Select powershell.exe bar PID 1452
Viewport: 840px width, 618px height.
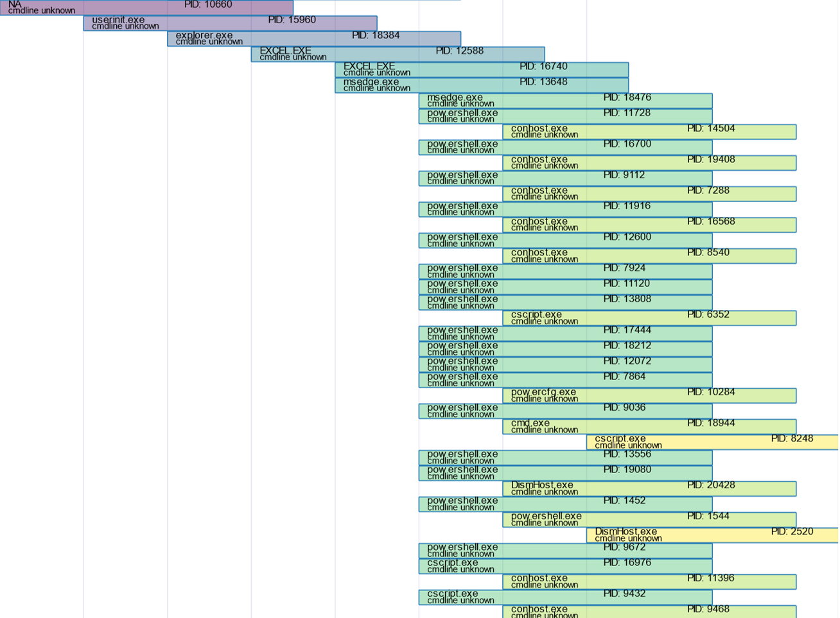[565, 504]
